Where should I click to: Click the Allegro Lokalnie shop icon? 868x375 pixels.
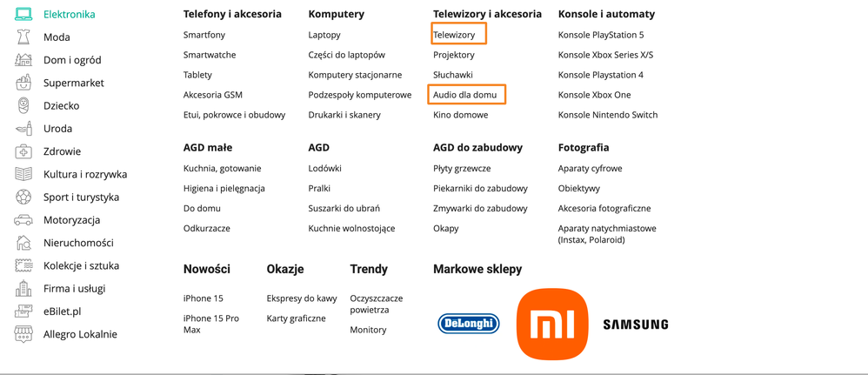[23, 334]
